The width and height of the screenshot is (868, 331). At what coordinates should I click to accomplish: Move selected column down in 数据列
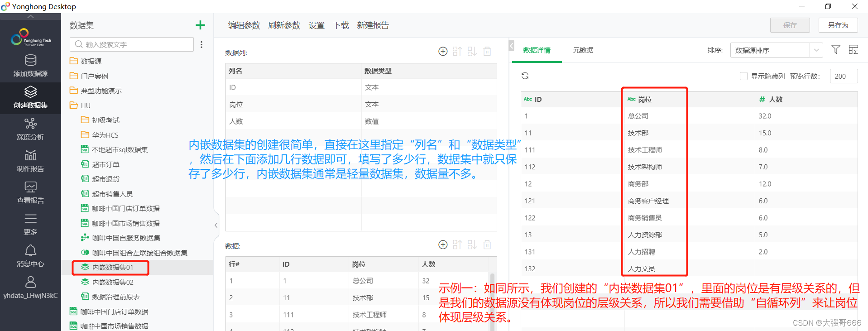[472, 51]
